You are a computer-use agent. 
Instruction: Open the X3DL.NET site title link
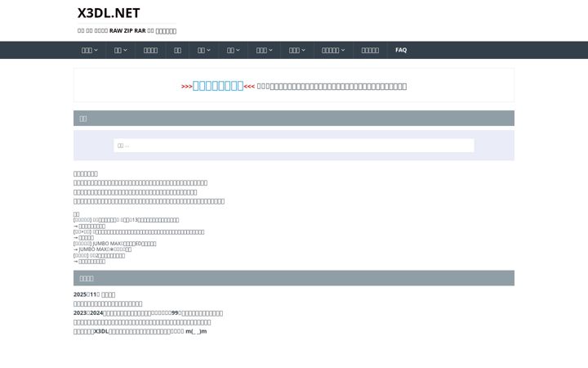tap(109, 13)
